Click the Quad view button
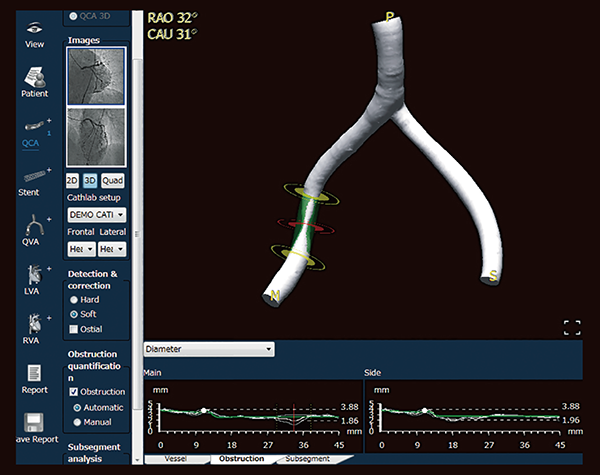This screenshot has height=475, width=600. tap(112, 181)
